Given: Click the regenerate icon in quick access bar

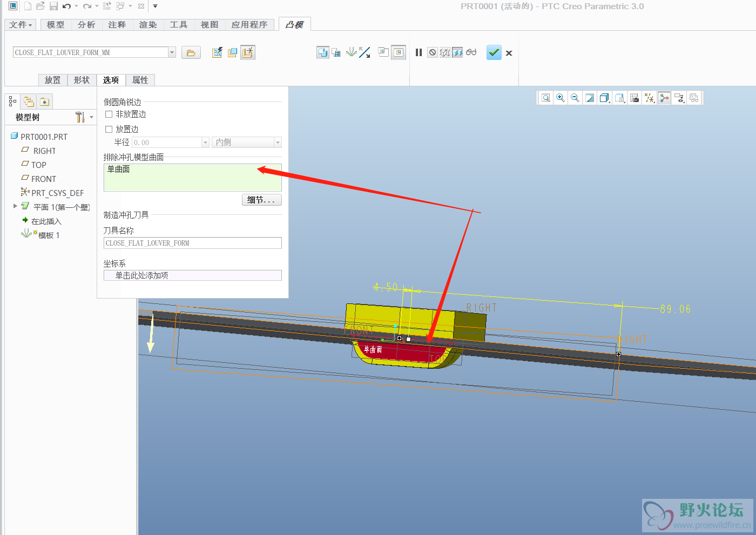Looking at the screenshot, I should (107, 6).
